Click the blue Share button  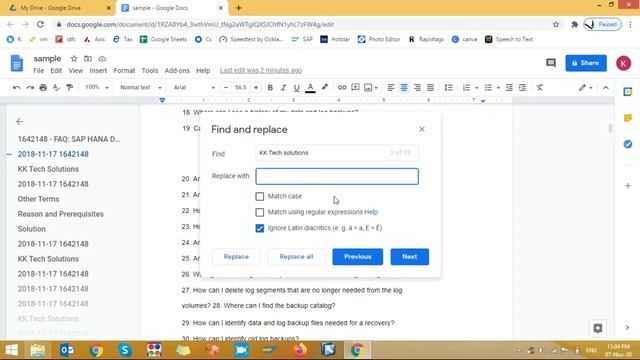coord(586,63)
